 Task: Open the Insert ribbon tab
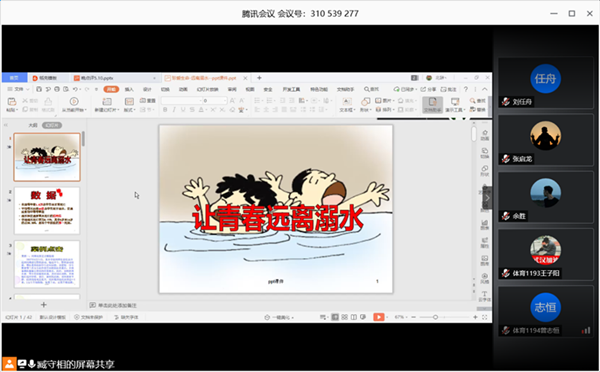tap(129, 89)
